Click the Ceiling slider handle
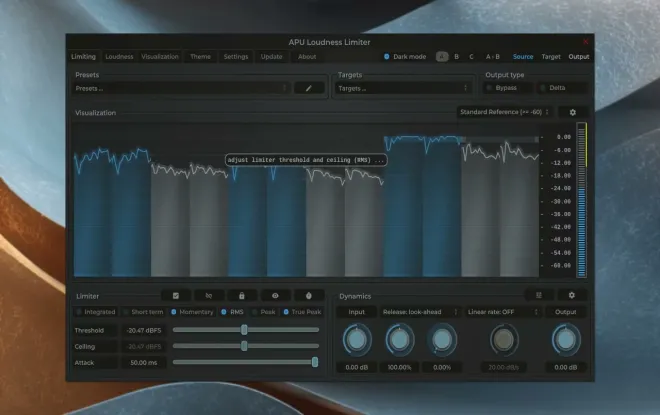Viewport: 660px width, 415px height. (244, 346)
